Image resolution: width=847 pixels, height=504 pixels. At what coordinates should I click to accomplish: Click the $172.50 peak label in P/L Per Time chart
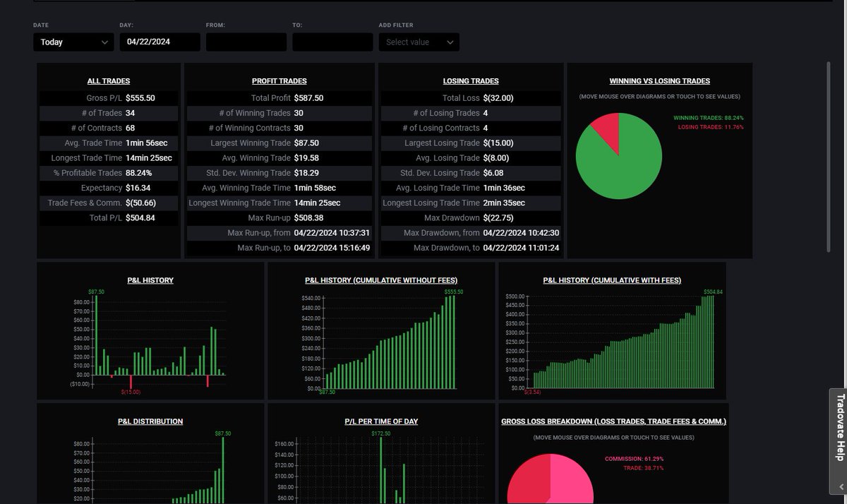(x=381, y=433)
